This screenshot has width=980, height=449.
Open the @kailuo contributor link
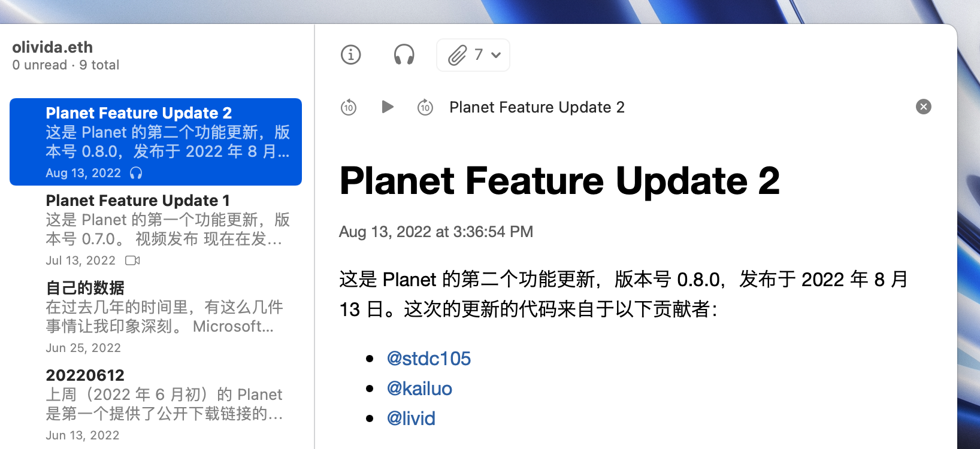(x=419, y=388)
